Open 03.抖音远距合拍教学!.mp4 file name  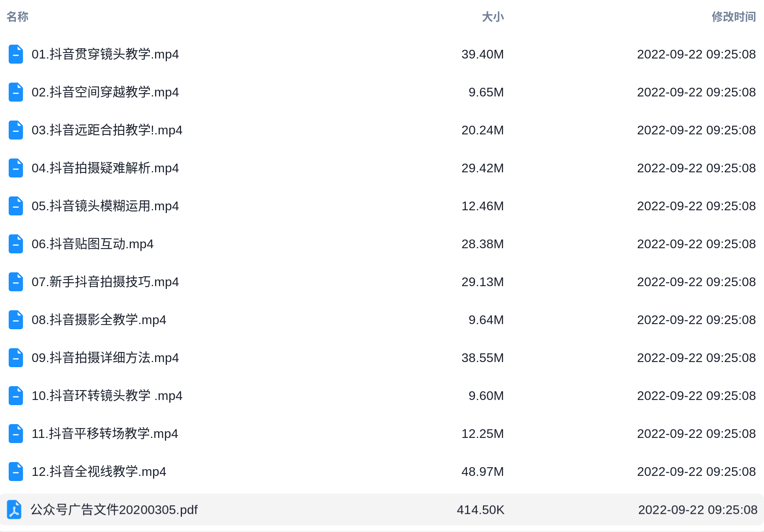tap(107, 130)
